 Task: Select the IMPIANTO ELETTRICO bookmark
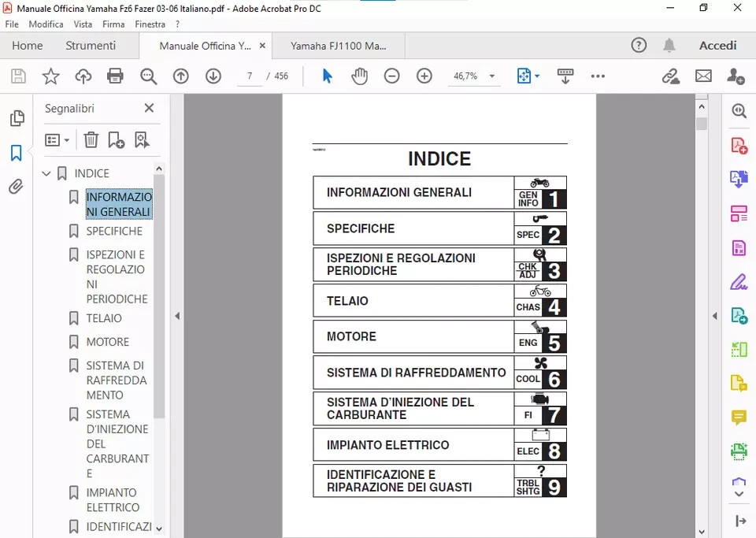(x=113, y=500)
